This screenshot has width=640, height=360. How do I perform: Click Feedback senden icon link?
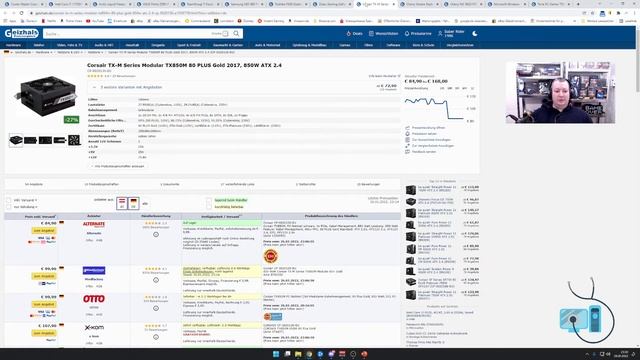click(407, 152)
